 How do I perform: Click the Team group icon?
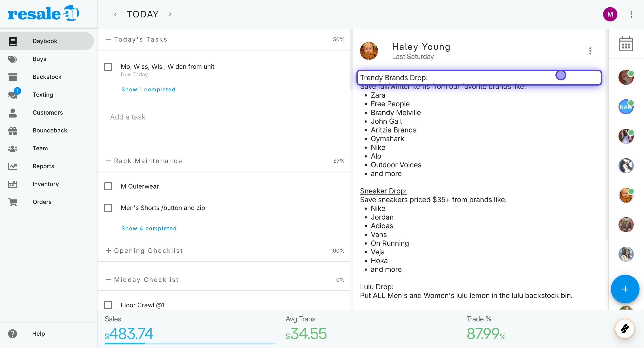[13, 149]
